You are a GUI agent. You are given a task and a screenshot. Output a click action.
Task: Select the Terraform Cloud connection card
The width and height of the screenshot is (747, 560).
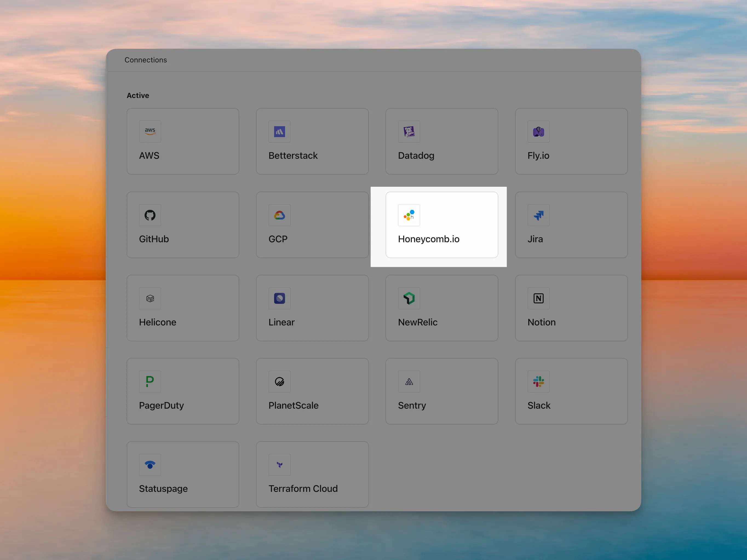[312, 475]
